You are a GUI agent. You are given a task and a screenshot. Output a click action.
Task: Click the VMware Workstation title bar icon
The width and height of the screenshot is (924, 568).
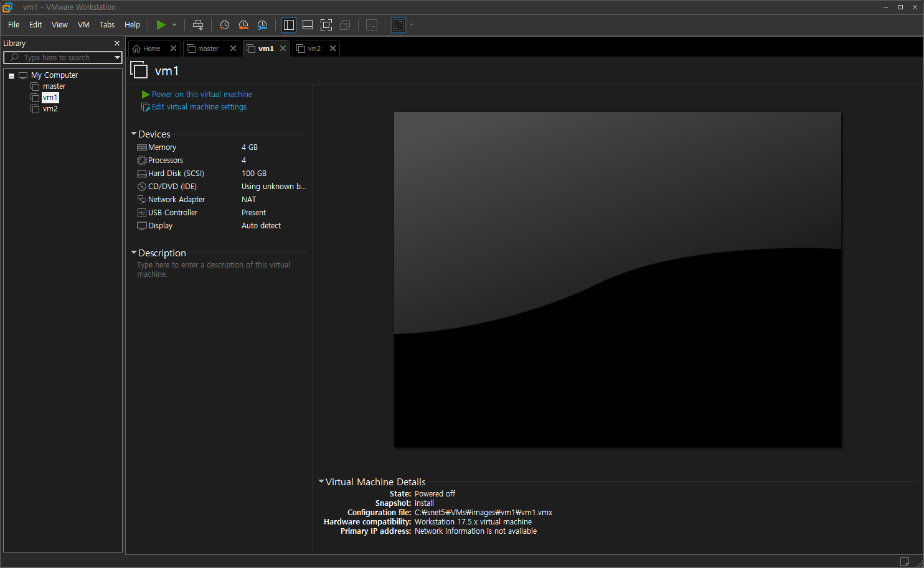7,7
